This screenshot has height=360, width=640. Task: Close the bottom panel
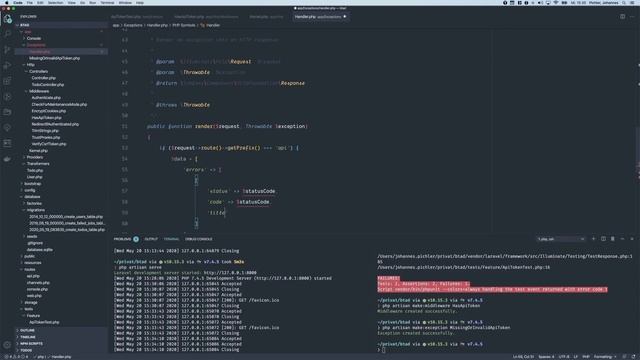click(x=632, y=239)
